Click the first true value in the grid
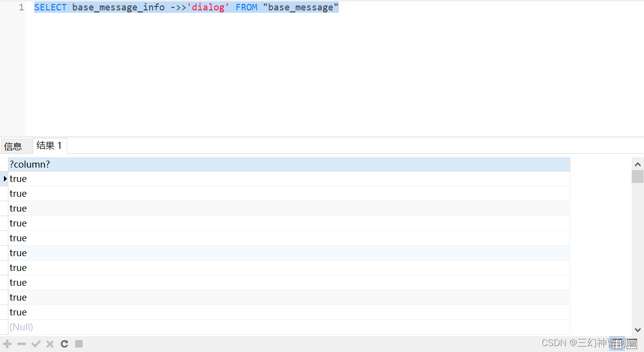Screen dimensions: 644x352 pyautogui.click(x=18, y=178)
